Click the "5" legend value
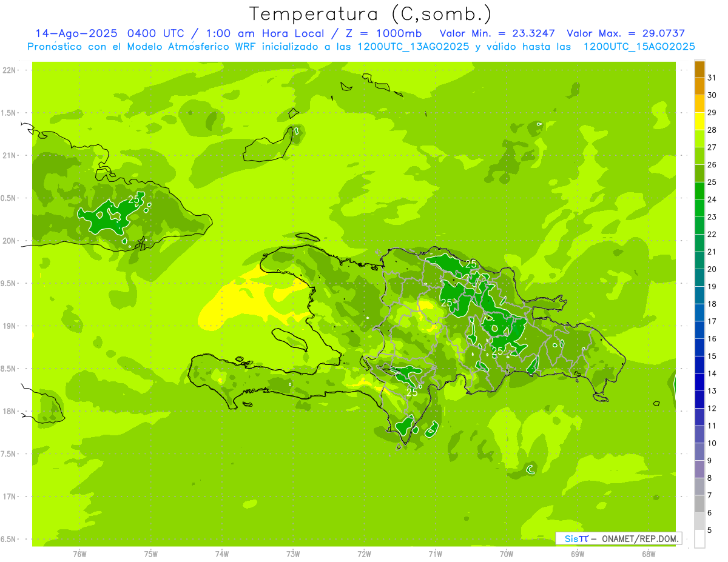The height and width of the screenshot is (562, 728). (x=710, y=530)
